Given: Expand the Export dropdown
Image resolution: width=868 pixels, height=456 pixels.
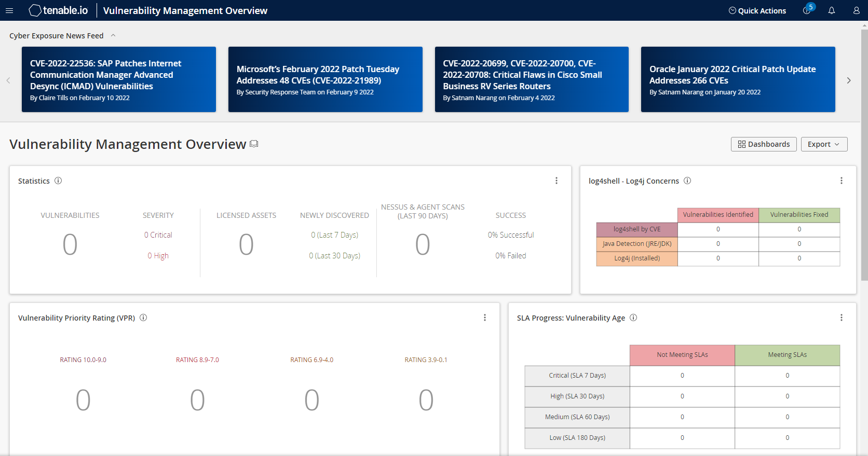Looking at the screenshot, I should (x=824, y=144).
